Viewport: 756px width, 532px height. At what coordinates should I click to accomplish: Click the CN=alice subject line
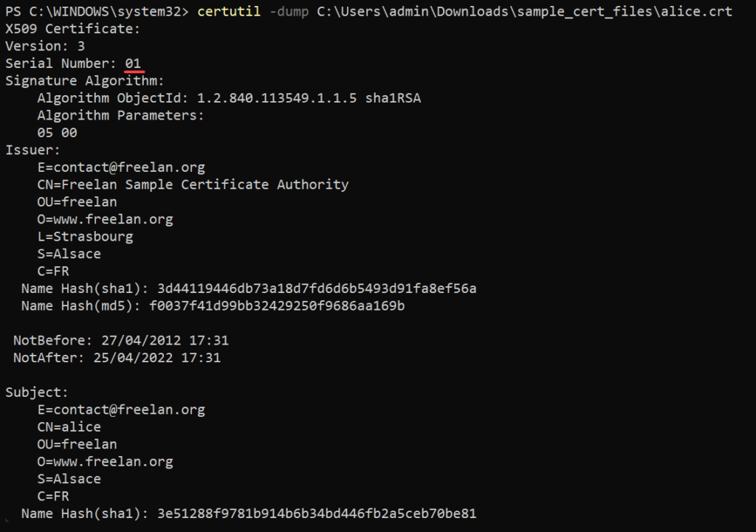click(69, 427)
